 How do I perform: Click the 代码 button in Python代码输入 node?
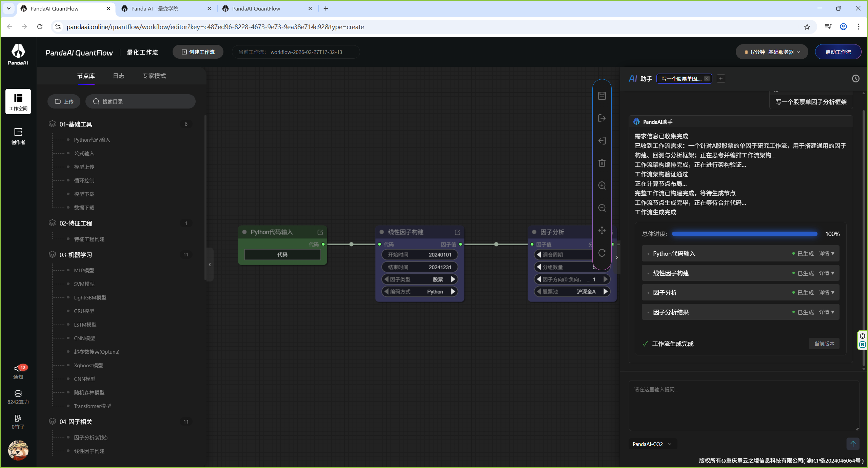pyautogui.click(x=282, y=254)
